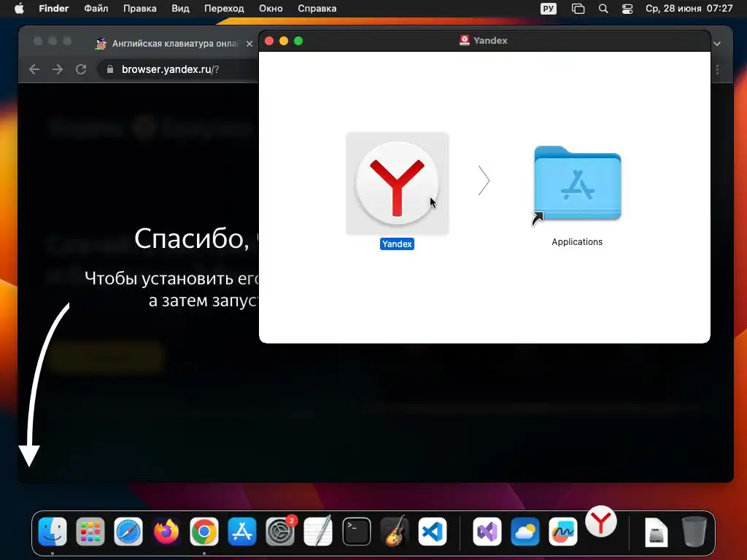Open System Settings with badge in Dock
Viewport: 747px width, 560px height.
point(280,531)
